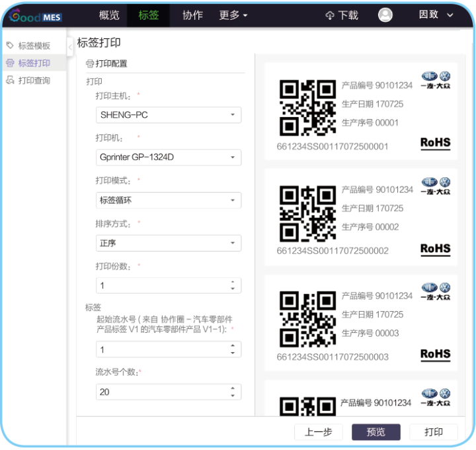
Task: Click the GoodMES logo
Action: coord(36,16)
